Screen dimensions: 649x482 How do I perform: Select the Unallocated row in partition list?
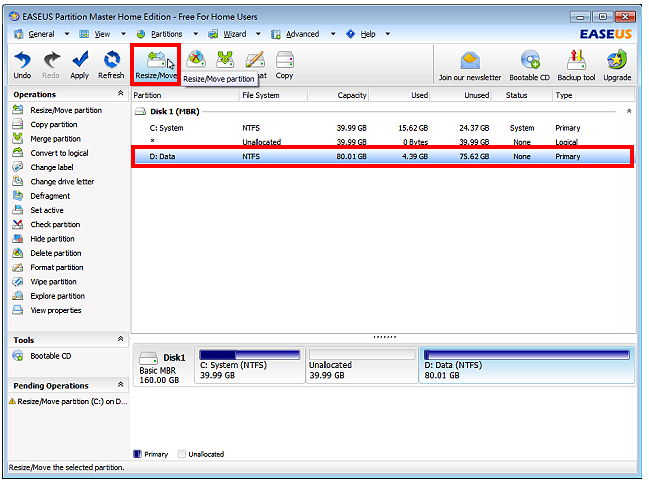pos(383,141)
